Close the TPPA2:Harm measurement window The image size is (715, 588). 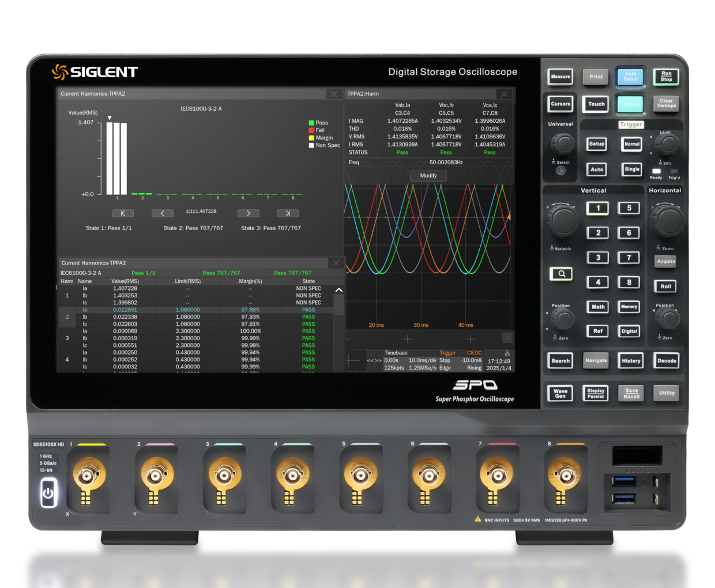pyautogui.click(x=505, y=94)
